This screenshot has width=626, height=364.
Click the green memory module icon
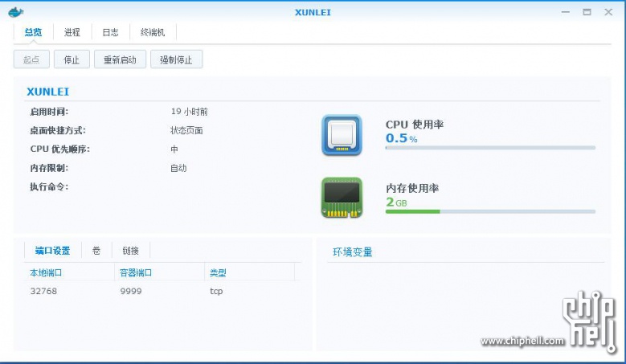pyautogui.click(x=342, y=198)
